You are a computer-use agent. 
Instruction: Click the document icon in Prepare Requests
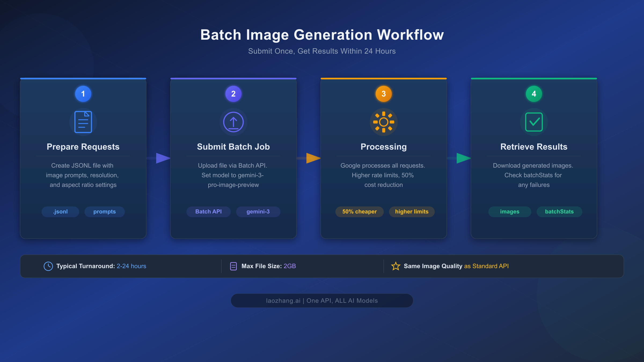pyautogui.click(x=83, y=122)
